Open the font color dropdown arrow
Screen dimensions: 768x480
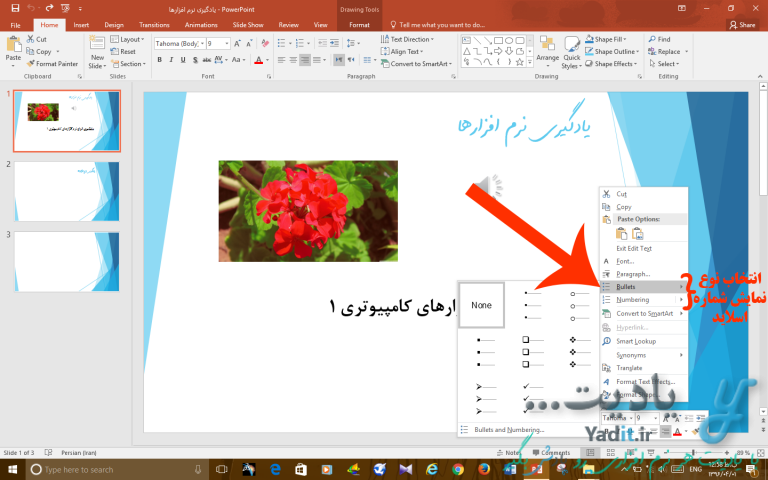[x=267, y=60]
